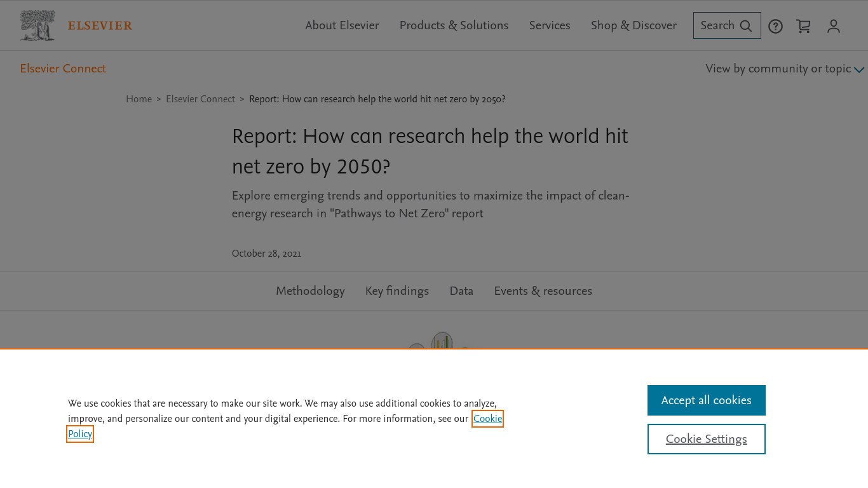Screen dimensions: 868x488
Task: Click the report title heading
Action: pos(430,151)
